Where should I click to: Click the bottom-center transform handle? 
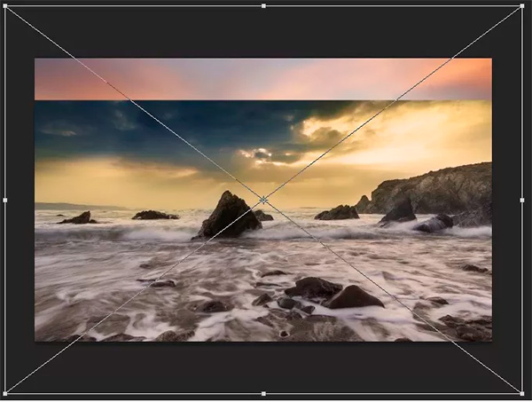(x=263, y=392)
